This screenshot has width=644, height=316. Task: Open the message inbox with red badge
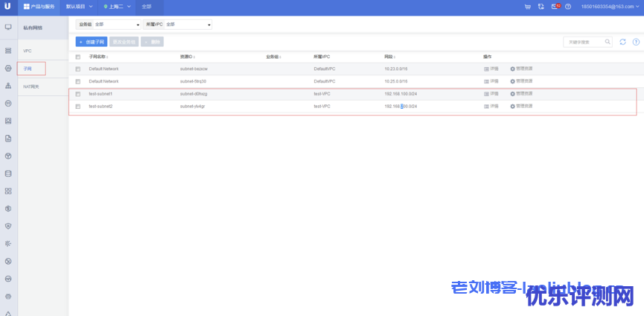point(555,7)
